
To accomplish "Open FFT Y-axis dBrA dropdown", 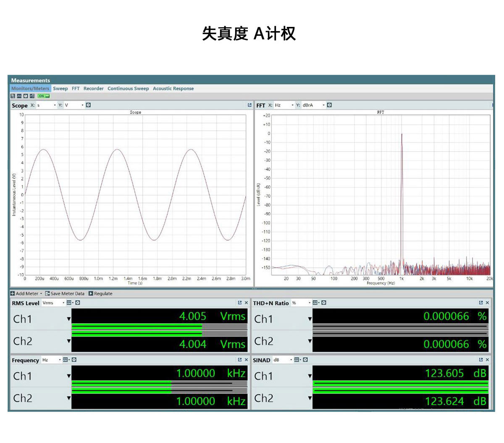I will (314, 105).
